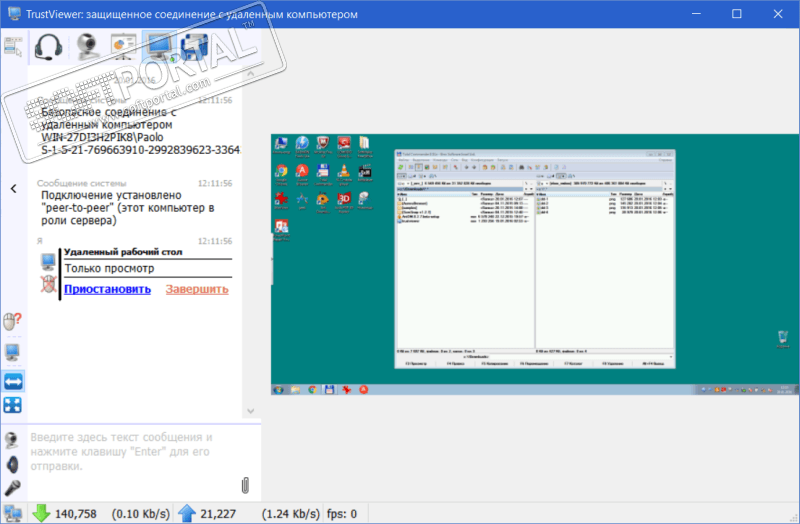Request mouse control with the mouse question icon
The width and height of the screenshot is (800, 524).
click(x=12, y=322)
